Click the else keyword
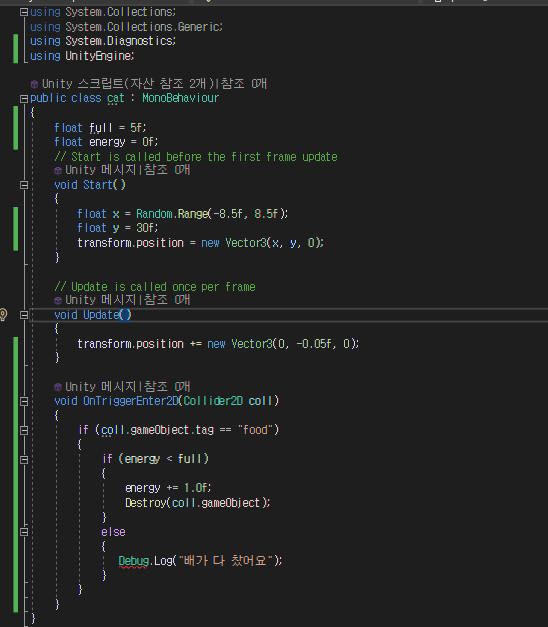 [113, 532]
